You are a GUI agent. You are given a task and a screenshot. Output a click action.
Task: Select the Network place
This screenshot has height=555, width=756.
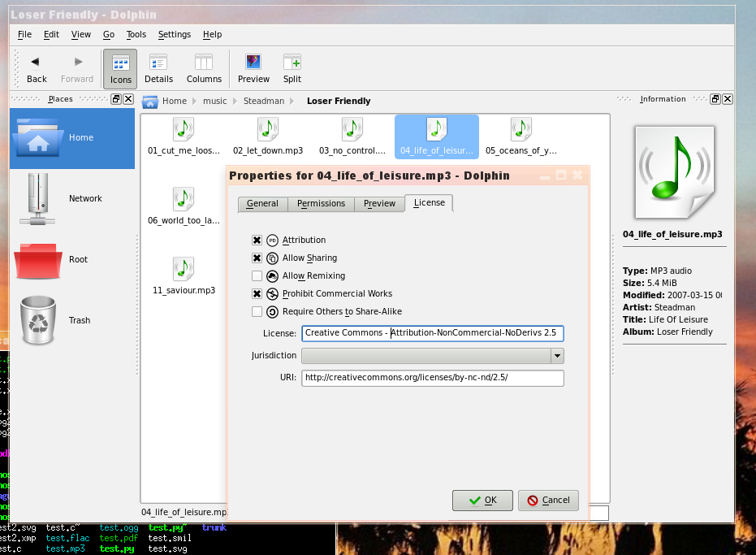click(72, 198)
